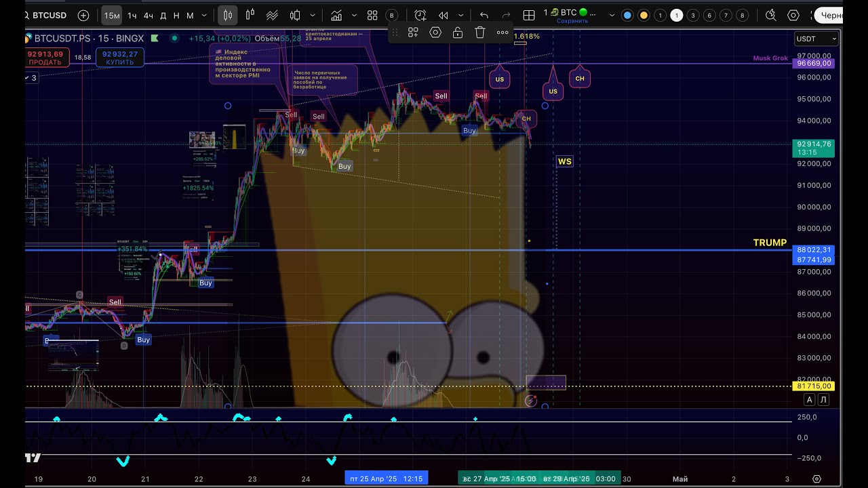Create a new alert
The image size is (868, 488).
point(420,15)
